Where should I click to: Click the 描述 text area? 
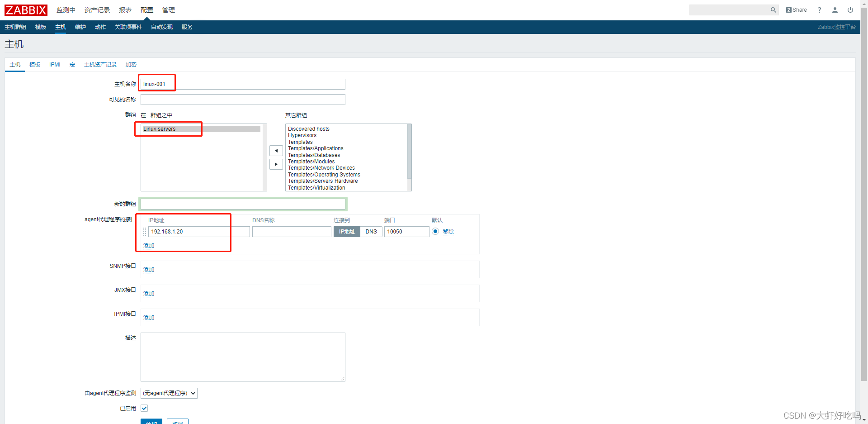[x=243, y=357]
